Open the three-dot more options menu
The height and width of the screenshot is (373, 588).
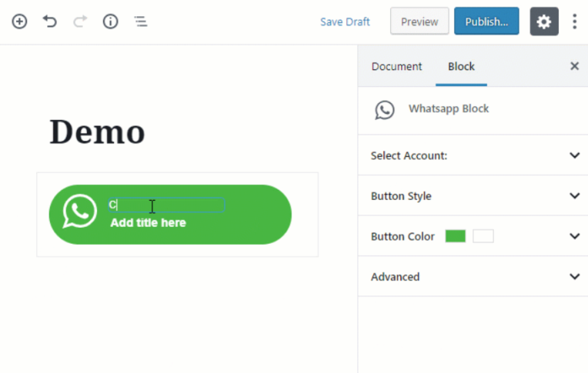coord(574,22)
